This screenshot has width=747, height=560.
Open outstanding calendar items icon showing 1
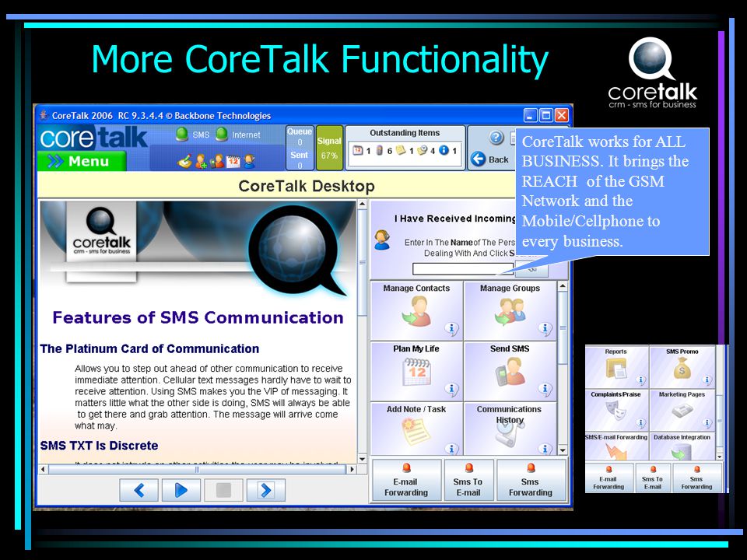coord(357,150)
